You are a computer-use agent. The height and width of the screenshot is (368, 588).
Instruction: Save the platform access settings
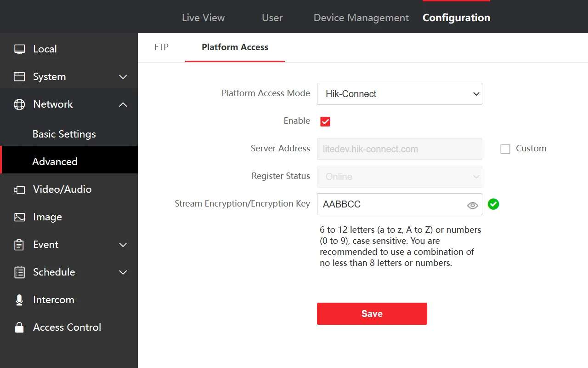point(372,314)
